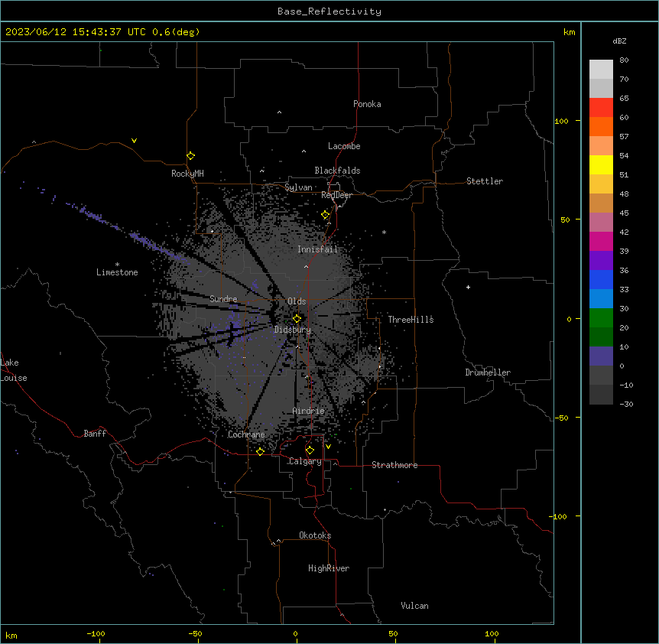Click the Cochrane city label
659x644 pixels.
[246, 434]
